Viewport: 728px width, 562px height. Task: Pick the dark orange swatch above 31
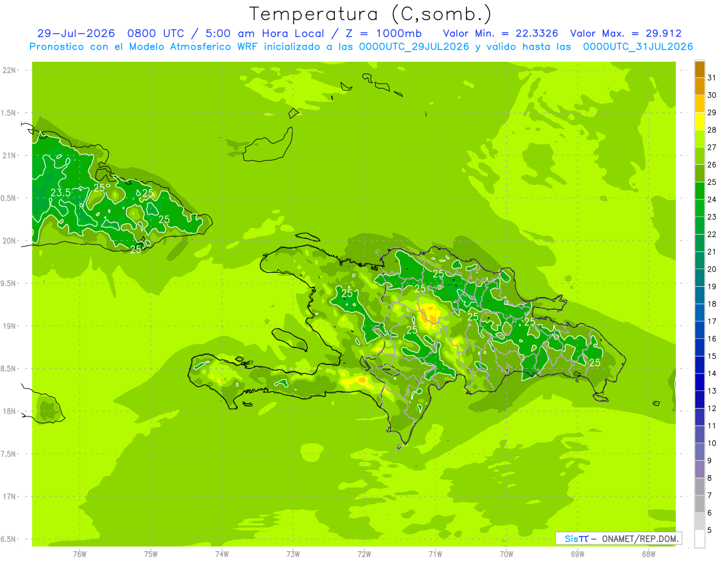699,69
